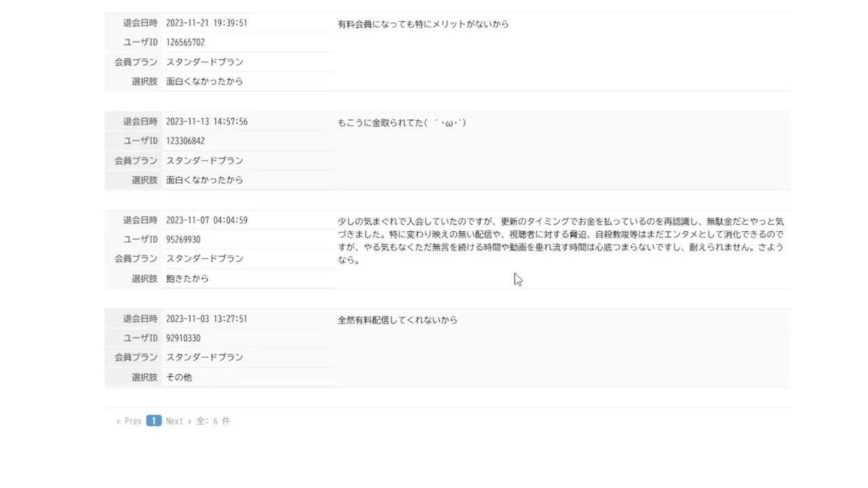Click the ユーザID label beside 92910330
Screen dimensions: 868x488
pos(140,338)
